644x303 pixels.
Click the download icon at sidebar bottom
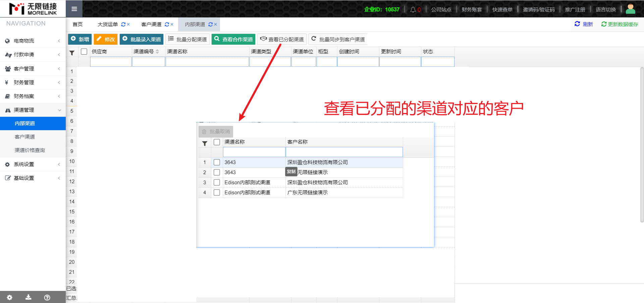[x=29, y=297]
